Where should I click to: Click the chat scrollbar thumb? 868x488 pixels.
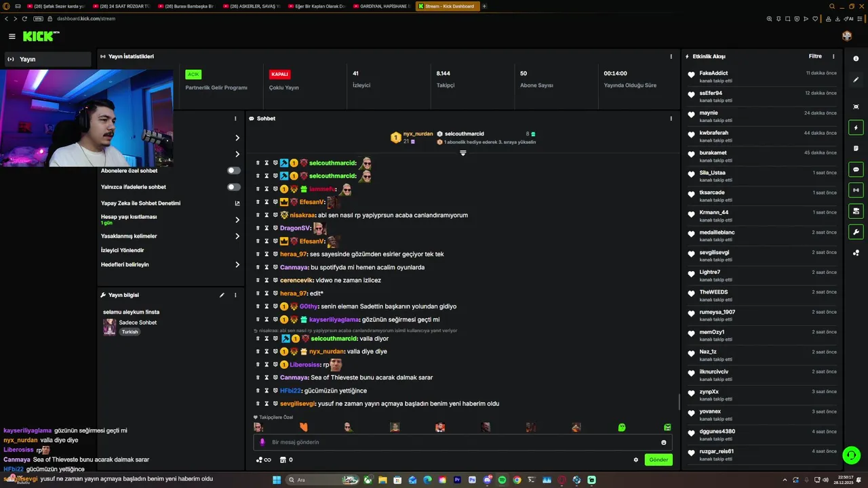[679, 401]
